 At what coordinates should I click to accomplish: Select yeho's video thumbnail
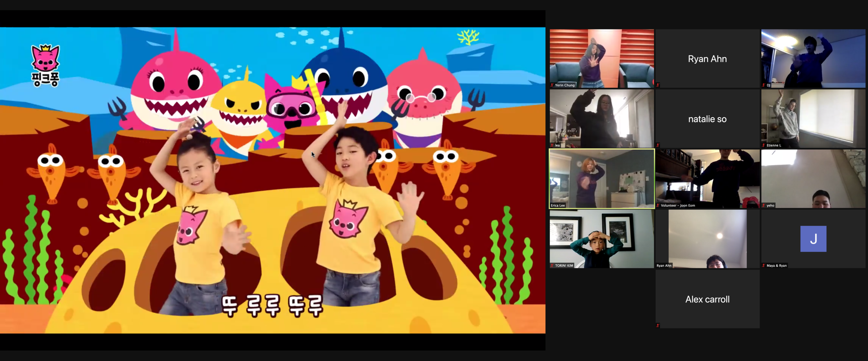813,179
